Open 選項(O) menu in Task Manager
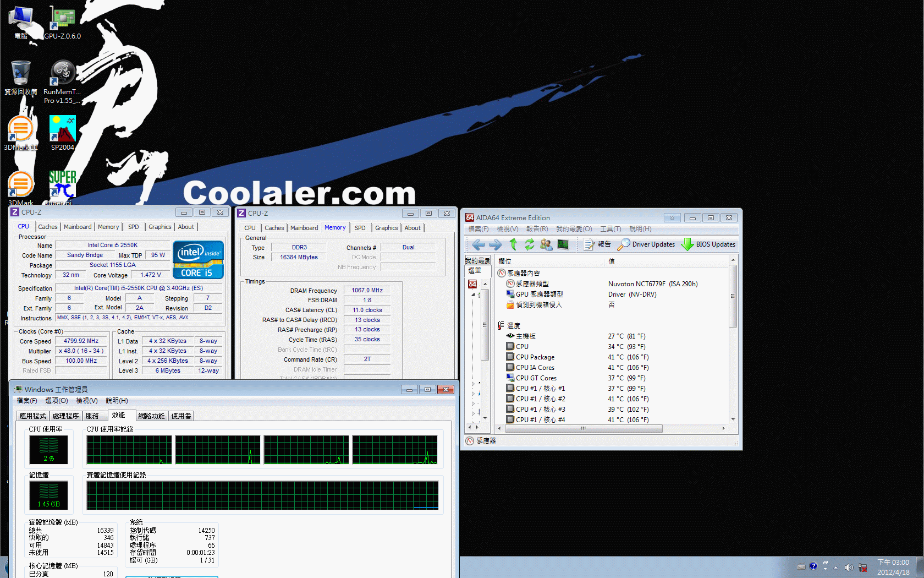924x578 pixels. pyautogui.click(x=57, y=401)
